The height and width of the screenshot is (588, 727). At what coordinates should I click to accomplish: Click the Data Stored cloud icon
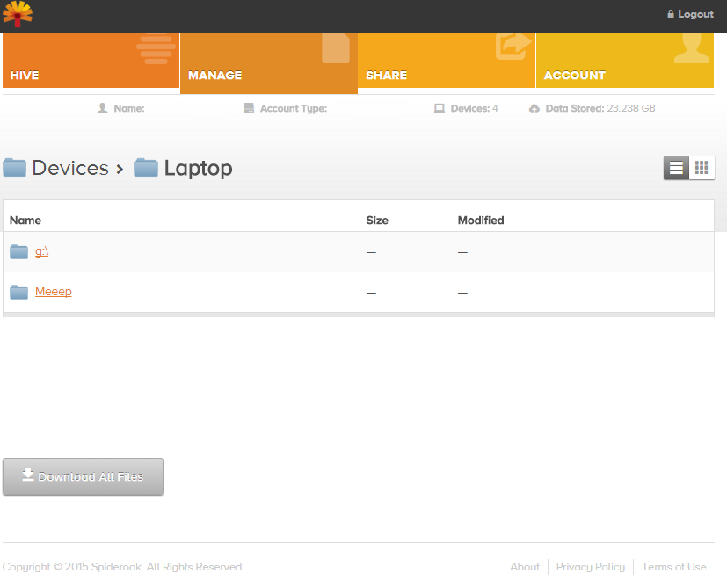(534, 108)
